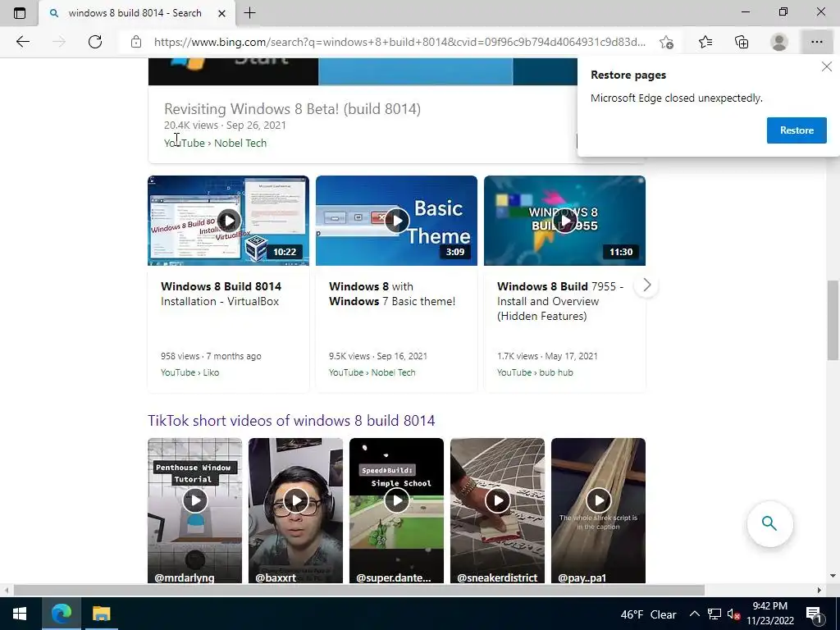Viewport: 840px width, 630px height.
Task: Open Settings and more ellipsis menu
Action: coord(816,42)
